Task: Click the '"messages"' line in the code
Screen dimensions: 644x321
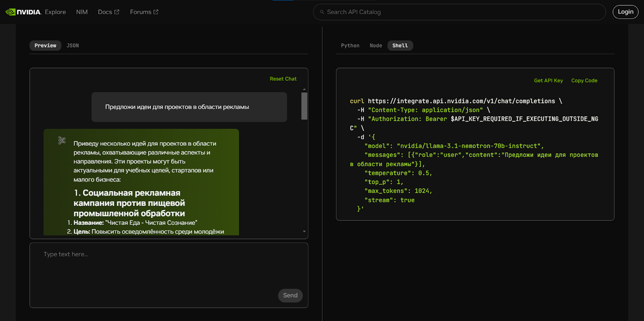Action: [x=474, y=159]
